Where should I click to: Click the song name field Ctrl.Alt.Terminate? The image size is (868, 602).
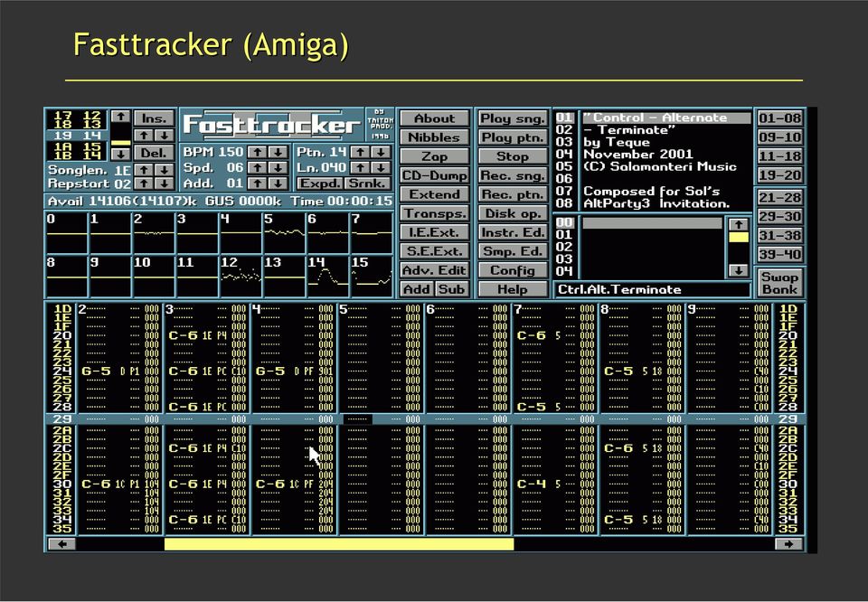click(652, 289)
